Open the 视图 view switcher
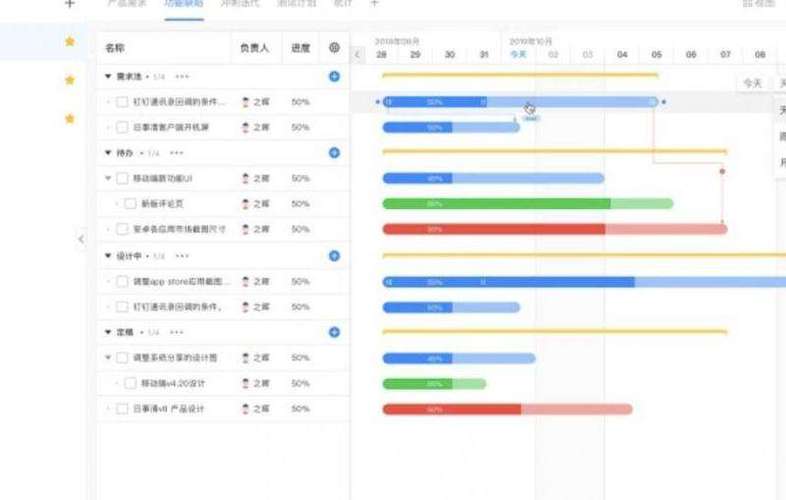 (760, 4)
